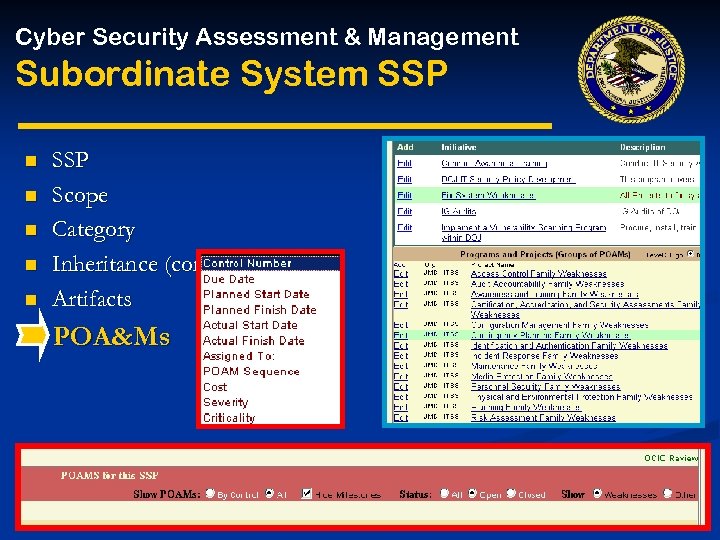Click the Category bullet item
This screenshot has width=720, height=540.
tap(93, 230)
